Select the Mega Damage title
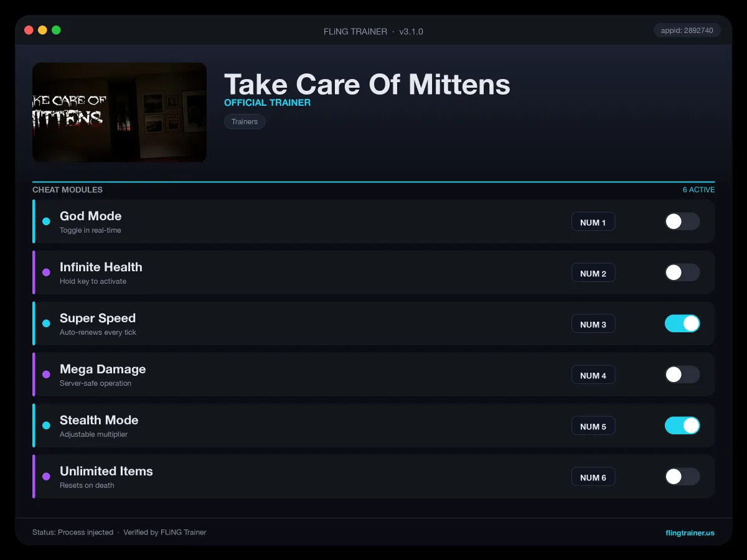 [x=103, y=369]
